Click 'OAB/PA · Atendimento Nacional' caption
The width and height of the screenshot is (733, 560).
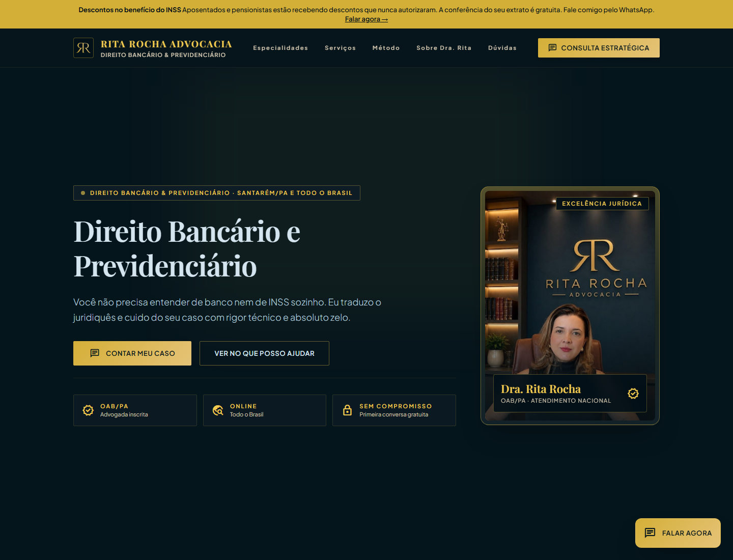coord(556,401)
